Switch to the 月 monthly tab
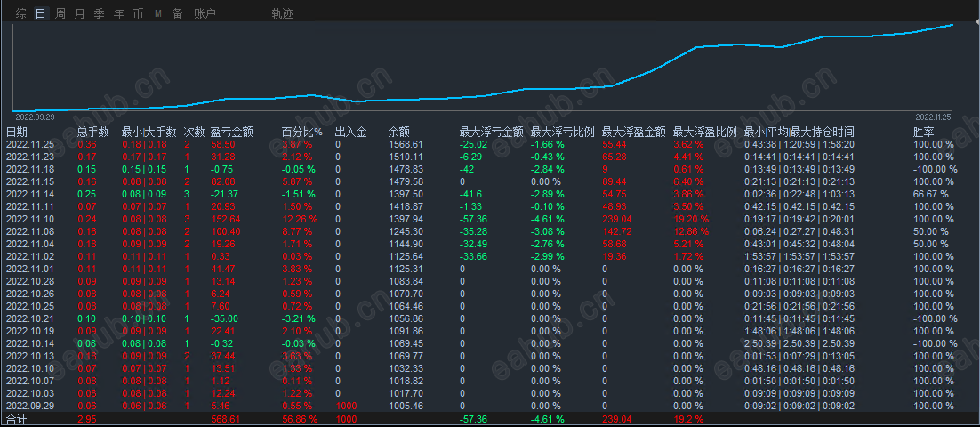Image resolution: width=980 pixels, height=427 pixels. [x=79, y=13]
